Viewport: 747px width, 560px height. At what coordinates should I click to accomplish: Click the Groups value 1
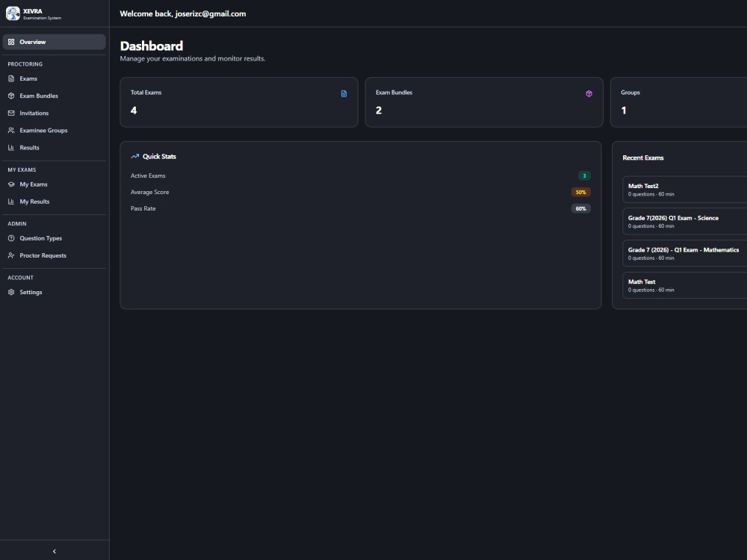(x=624, y=111)
